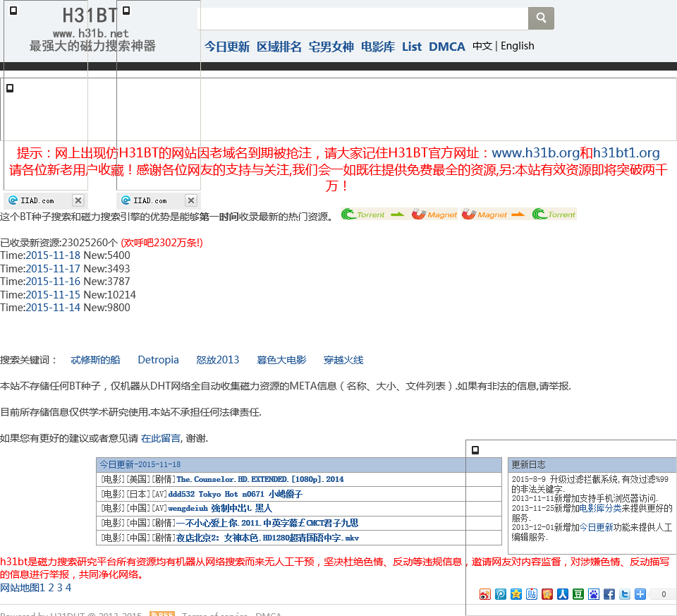
Task: Share page on Twitter
Action: tap(625, 594)
